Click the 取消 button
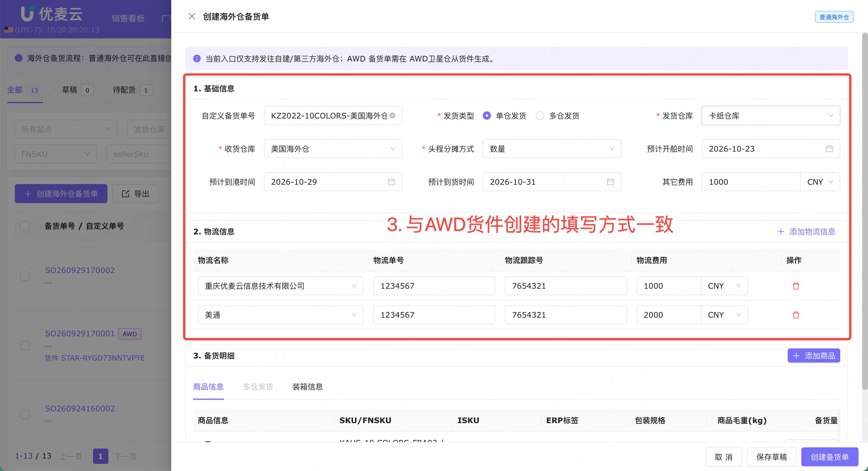This screenshot has width=868, height=471. pos(723,457)
